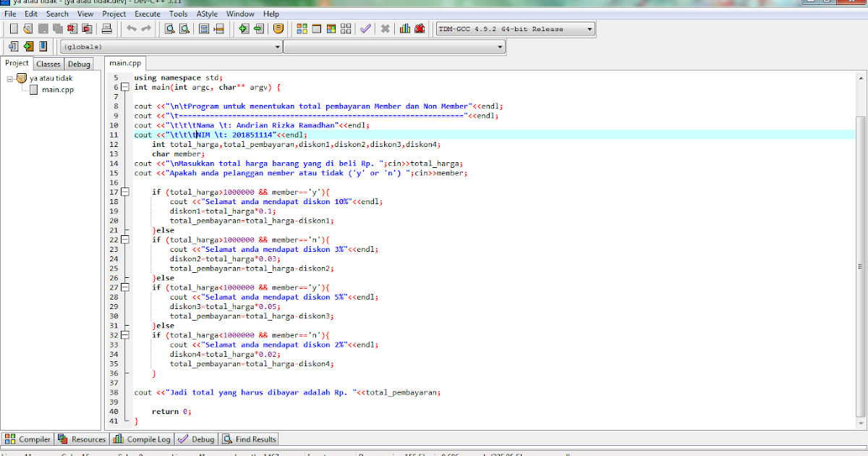Save the current file
The image size is (868, 456).
tap(42, 28)
